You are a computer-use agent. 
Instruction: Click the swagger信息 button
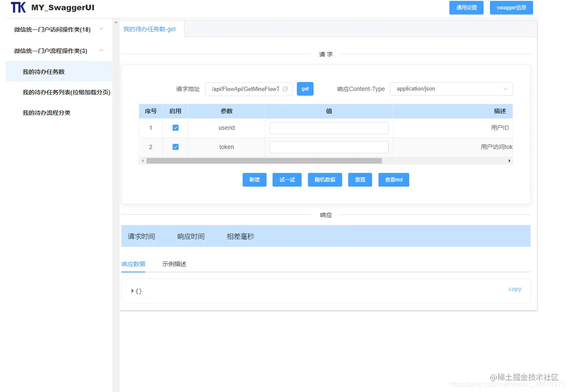[x=511, y=8]
